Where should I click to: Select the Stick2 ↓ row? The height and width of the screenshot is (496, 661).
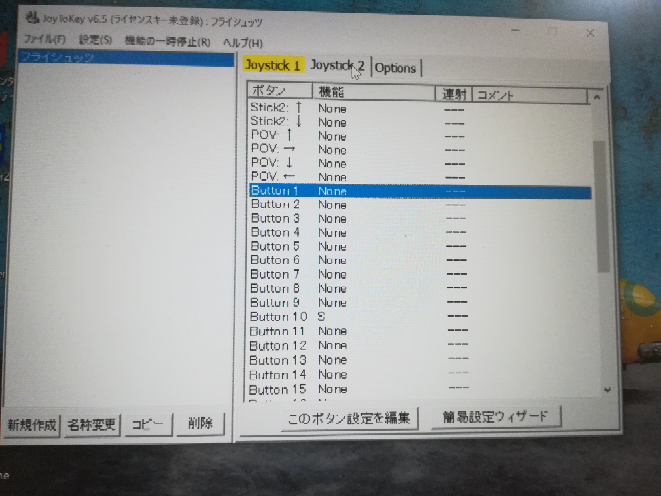click(419, 122)
